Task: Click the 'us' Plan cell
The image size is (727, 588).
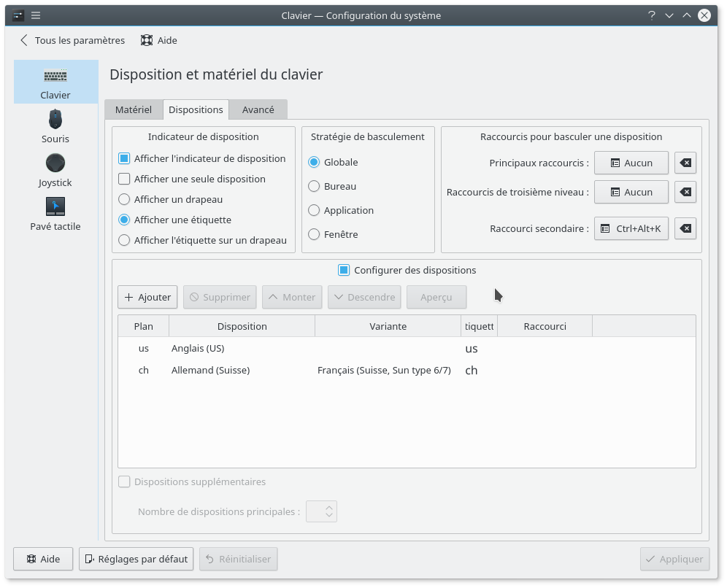Action: (x=144, y=349)
